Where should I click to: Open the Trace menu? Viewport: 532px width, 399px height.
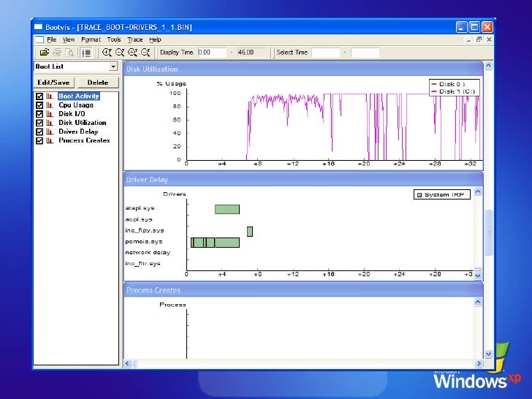click(x=135, y=39)
